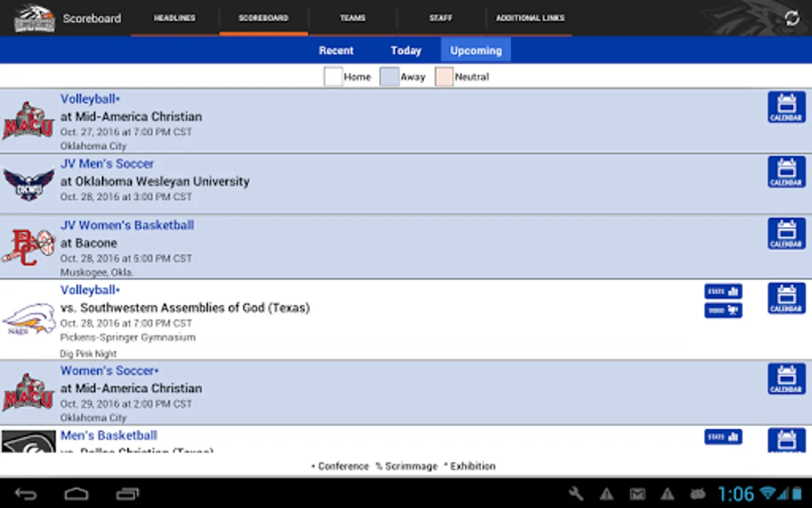Open video for Volleyball vs. Southwestern Assemblies

coord(723,310)
